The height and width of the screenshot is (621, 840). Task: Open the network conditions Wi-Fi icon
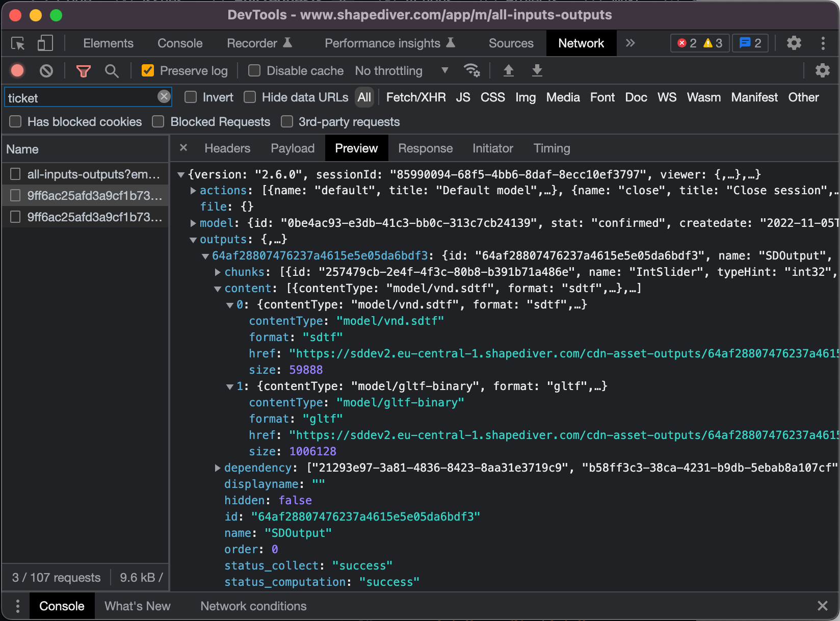click(x=471, y=71)
